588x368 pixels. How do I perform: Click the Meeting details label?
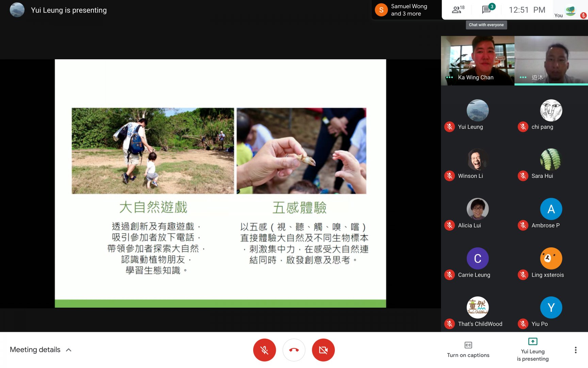click(35, 350)
